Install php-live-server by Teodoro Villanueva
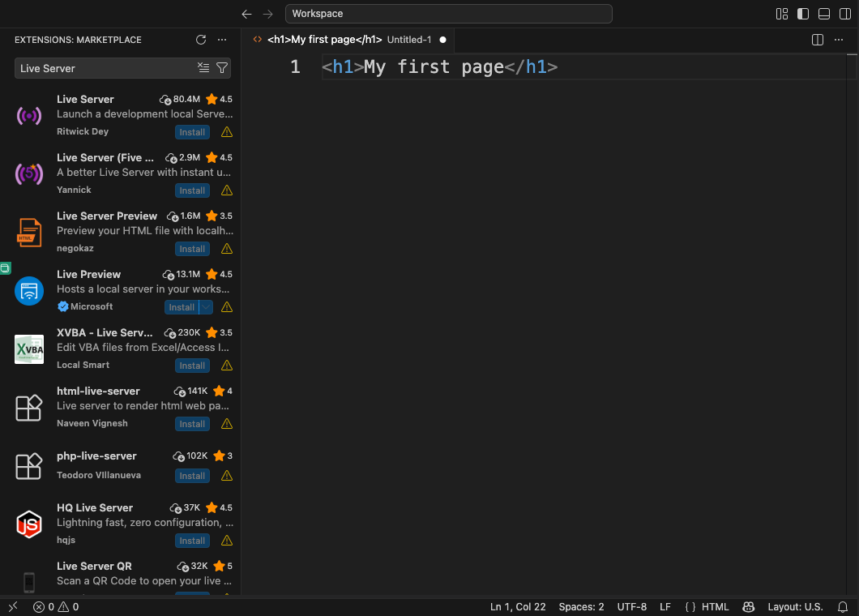Viewport: 859px width, 616px height. pos(192,476)
